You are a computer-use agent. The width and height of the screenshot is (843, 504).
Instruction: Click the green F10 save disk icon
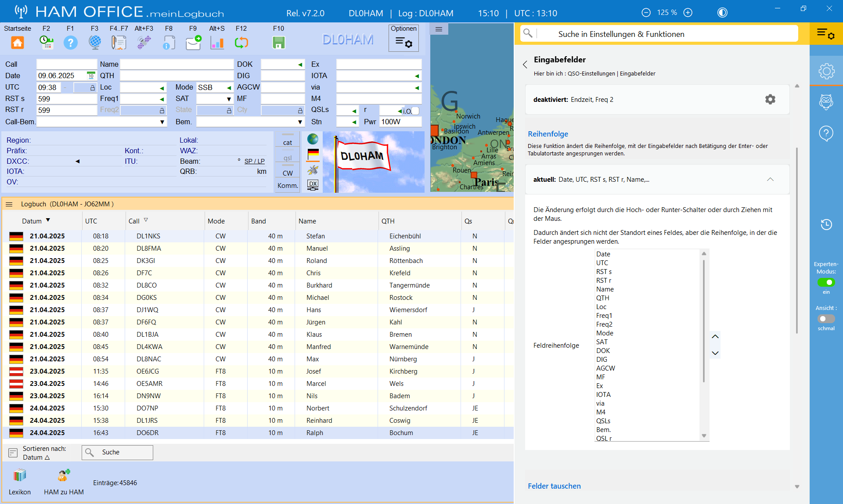pyautogui.click(x=279, y=43)
